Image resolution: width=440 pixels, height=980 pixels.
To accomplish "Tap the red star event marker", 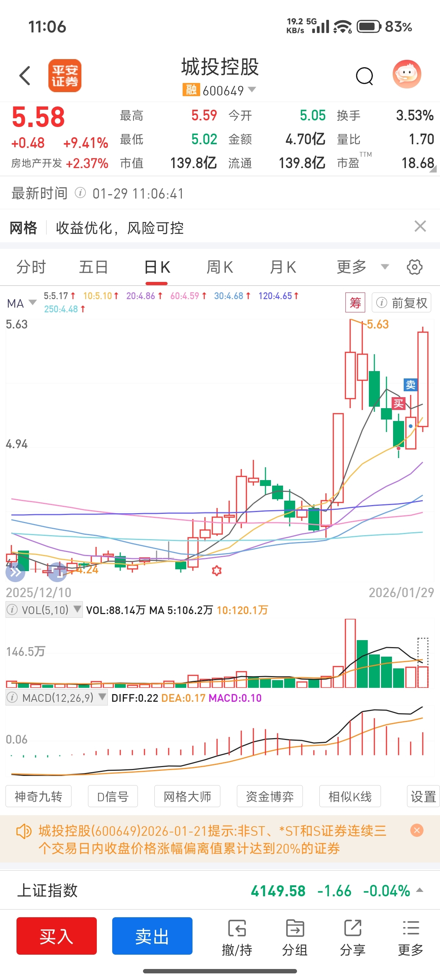I will 217,570.
